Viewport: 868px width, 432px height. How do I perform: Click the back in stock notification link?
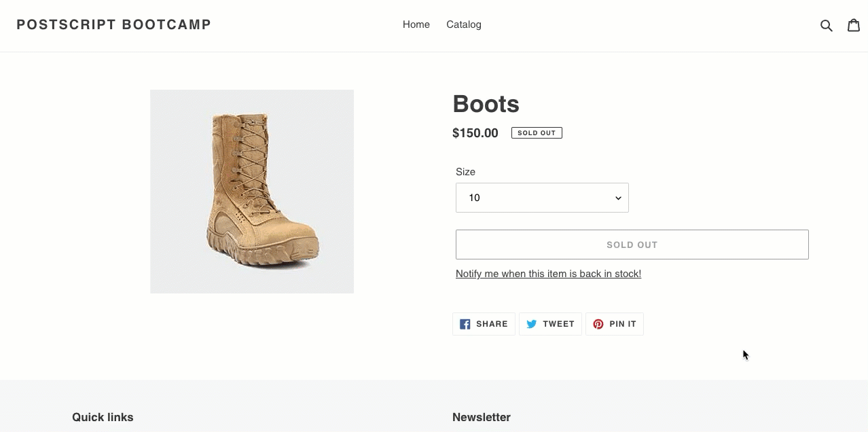[x=548, y=274]
